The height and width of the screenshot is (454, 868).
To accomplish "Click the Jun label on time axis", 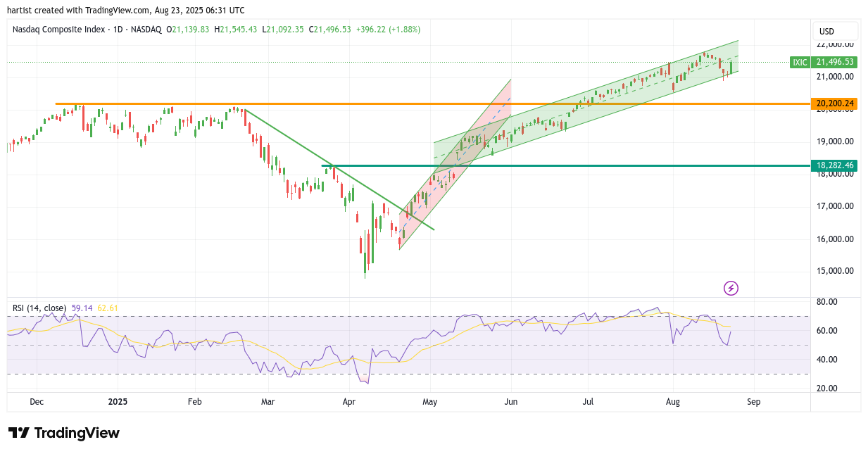I will 511,402.
